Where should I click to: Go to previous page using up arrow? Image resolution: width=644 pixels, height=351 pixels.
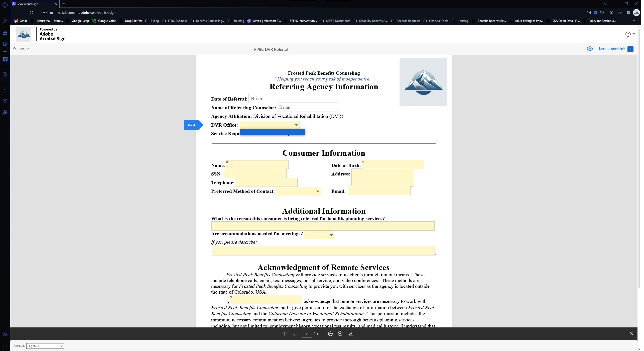[x=284, y=334]
